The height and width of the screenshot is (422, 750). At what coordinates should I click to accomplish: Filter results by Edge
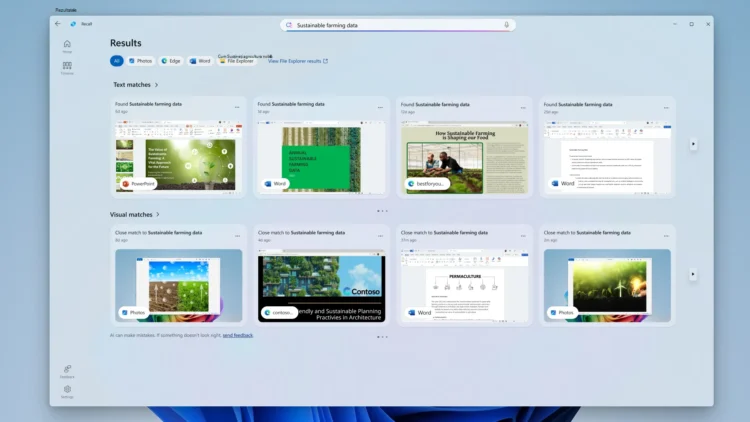coord(171,61)
